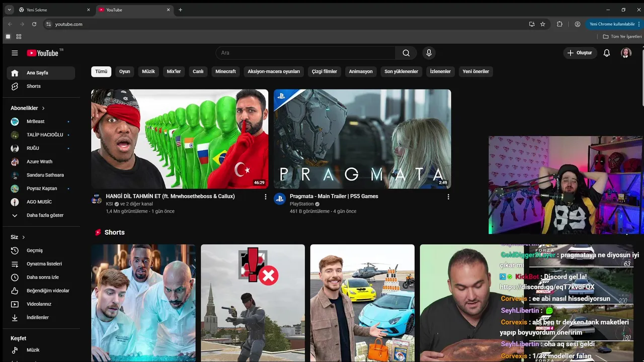644x362 pixels.
Task: Select the Animasyon filter chip
Action: pos(361,71)
